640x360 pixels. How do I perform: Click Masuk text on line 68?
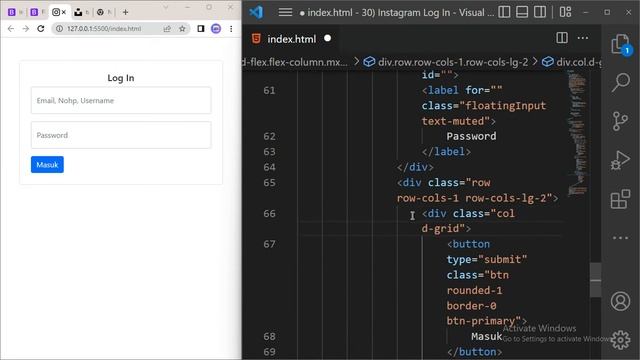tap(487, 336)
